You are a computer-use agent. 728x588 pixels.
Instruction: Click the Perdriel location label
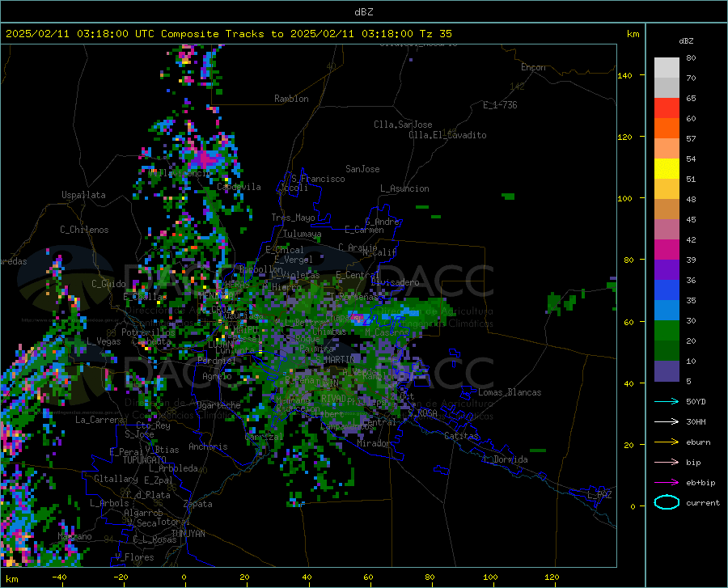(x=217, y=360)
